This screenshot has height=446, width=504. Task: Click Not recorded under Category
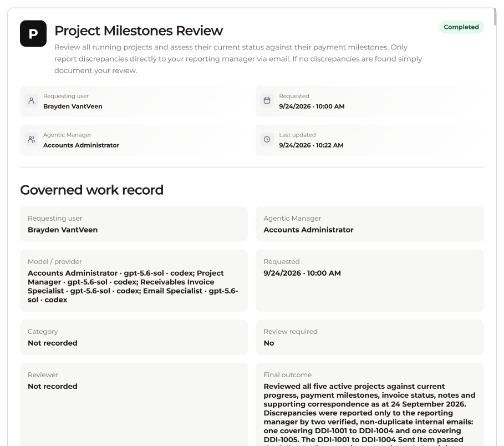(x=52, y=343)
